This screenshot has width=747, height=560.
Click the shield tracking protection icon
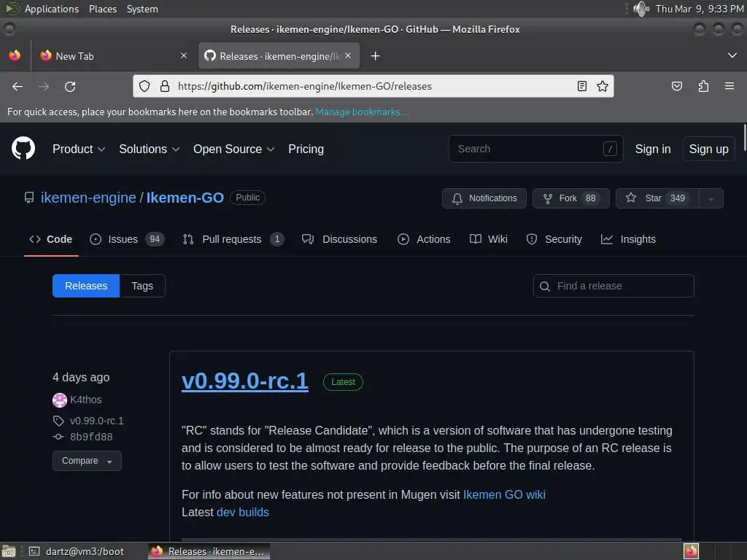144,86
